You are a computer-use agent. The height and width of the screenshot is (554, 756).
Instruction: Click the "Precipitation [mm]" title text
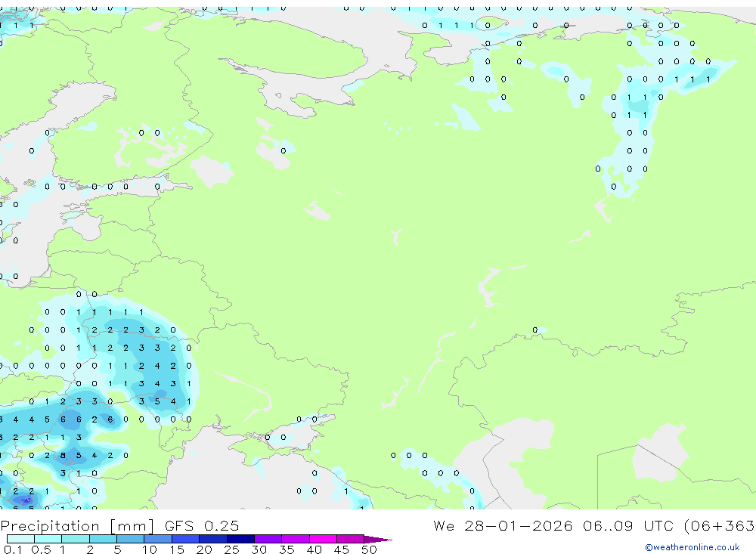[77, 526]
